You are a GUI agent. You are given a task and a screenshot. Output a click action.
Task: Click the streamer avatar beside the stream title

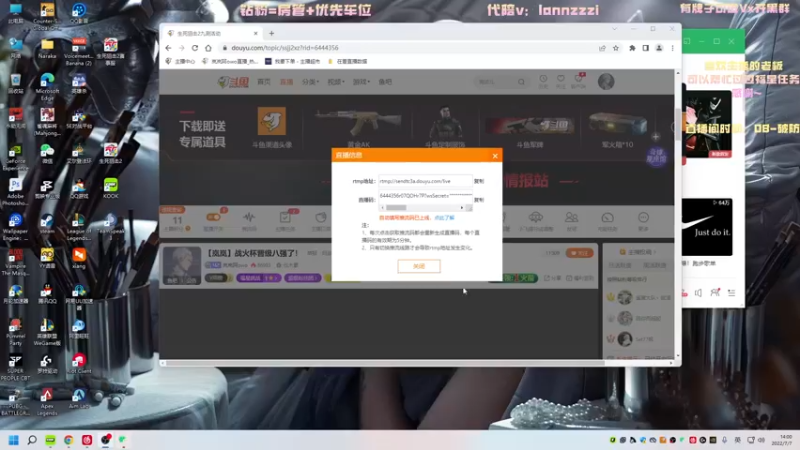182,265
